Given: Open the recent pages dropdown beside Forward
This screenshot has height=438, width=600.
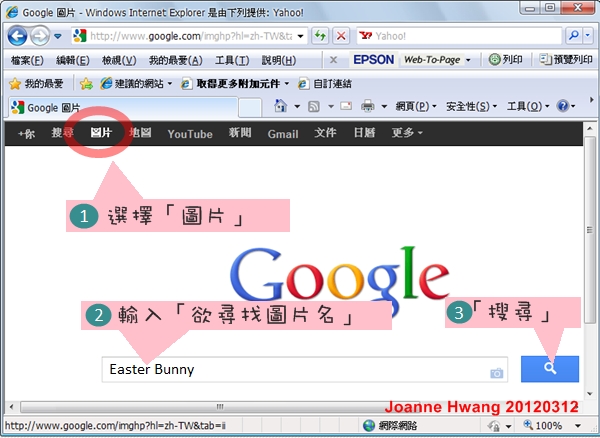Looking at the screenshot, I should [x=58, y=36].
